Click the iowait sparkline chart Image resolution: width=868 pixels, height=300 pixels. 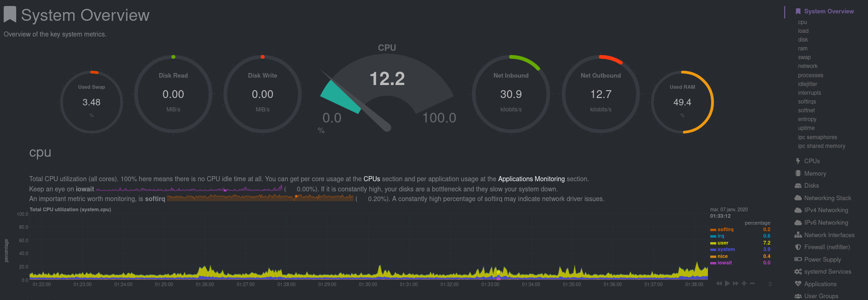[189, 189]
